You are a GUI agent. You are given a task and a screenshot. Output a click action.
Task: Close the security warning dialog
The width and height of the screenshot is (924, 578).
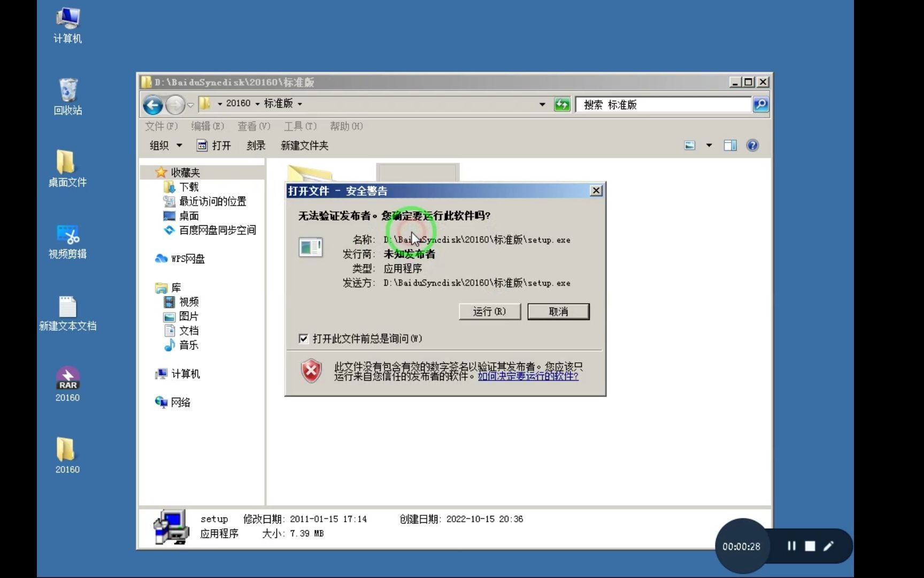click(596, 191)
